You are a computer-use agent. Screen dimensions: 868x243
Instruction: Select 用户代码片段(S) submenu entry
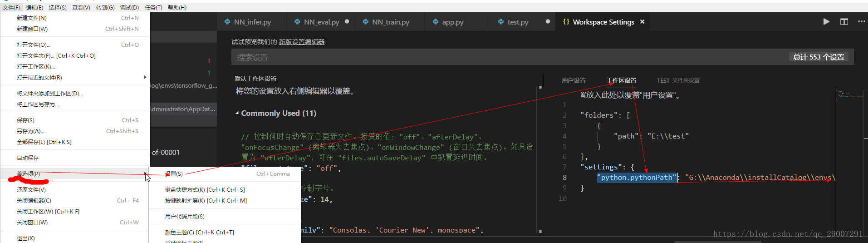click(225, 216)
